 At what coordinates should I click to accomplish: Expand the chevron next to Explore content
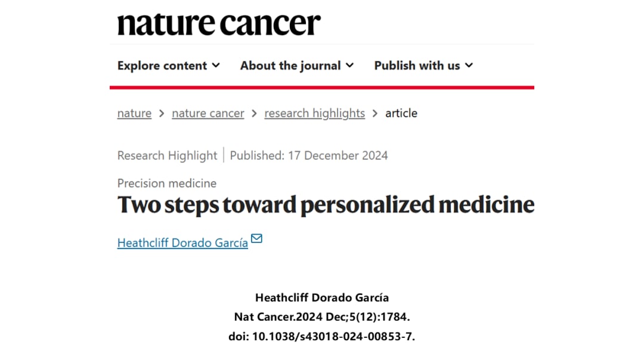(216, 65)
